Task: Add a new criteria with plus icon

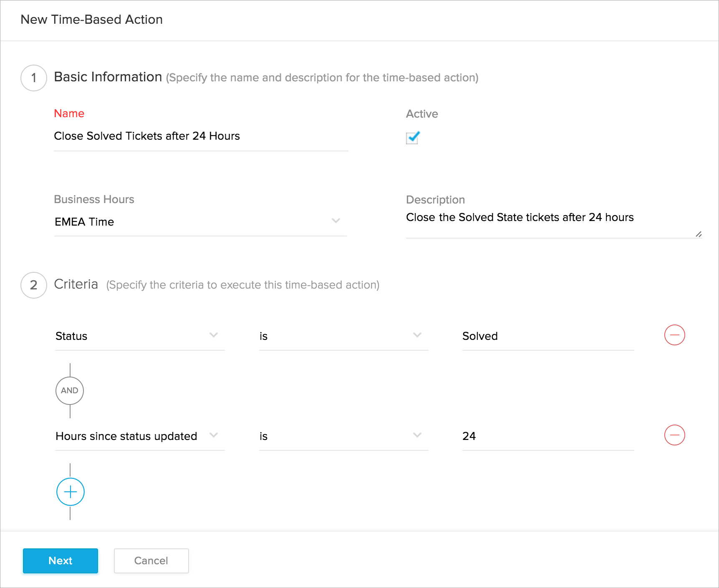Action: pos(70,492)
